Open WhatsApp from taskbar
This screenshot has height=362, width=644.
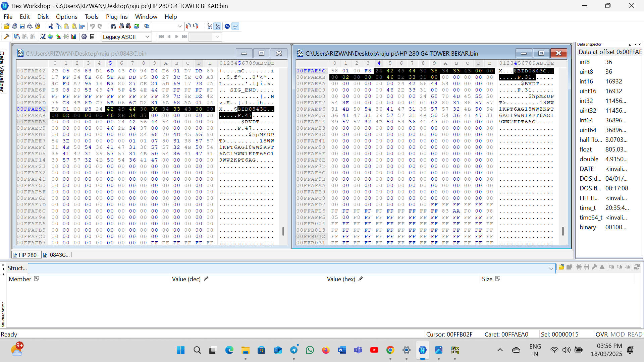pyautogui.click(x=310, y=350)
